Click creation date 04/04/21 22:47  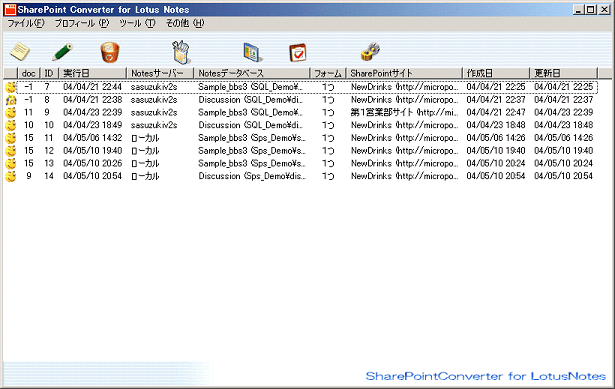(496, 113)
